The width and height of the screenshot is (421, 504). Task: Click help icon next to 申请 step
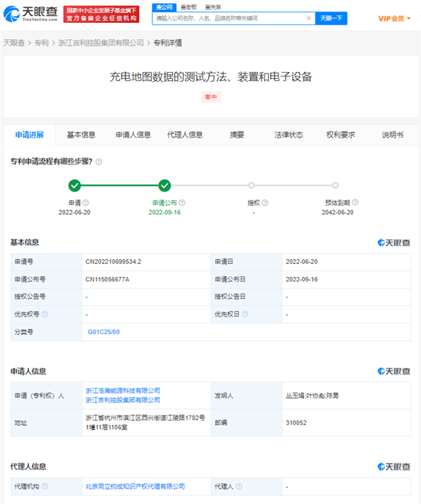point(86,203)
